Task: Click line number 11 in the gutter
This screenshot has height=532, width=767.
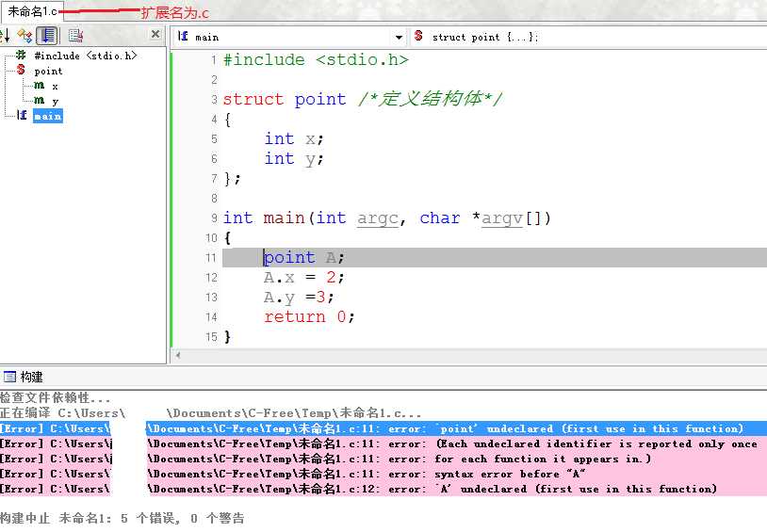Action: (211, 258)
